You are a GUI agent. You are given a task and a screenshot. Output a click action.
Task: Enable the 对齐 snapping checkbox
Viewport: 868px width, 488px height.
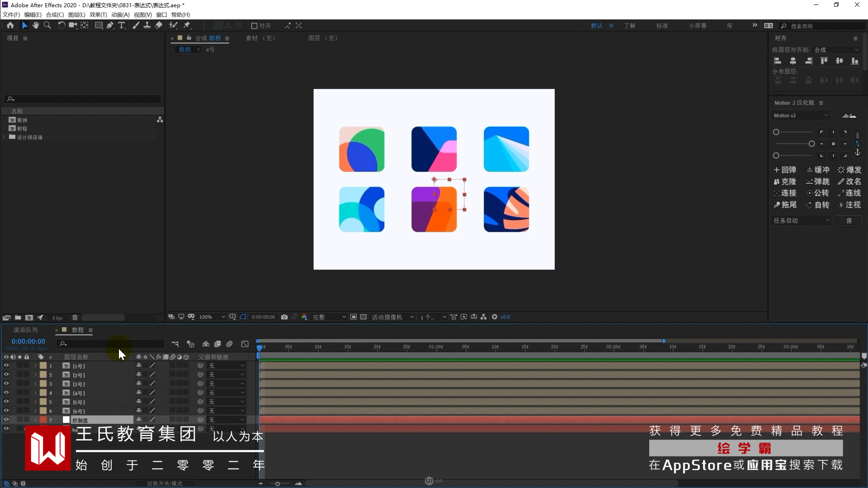click(x=254, y=26)
